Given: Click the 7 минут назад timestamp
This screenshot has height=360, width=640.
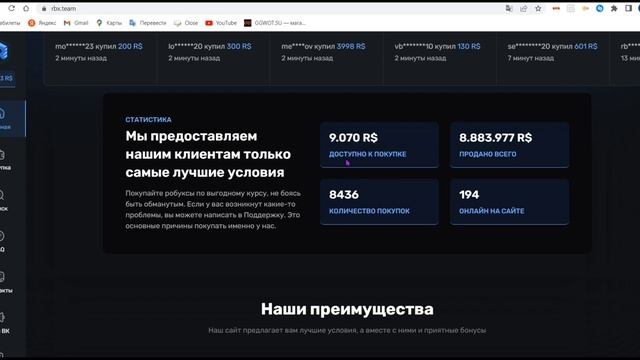Looking at the screenshot, I should tap(531, 58).
